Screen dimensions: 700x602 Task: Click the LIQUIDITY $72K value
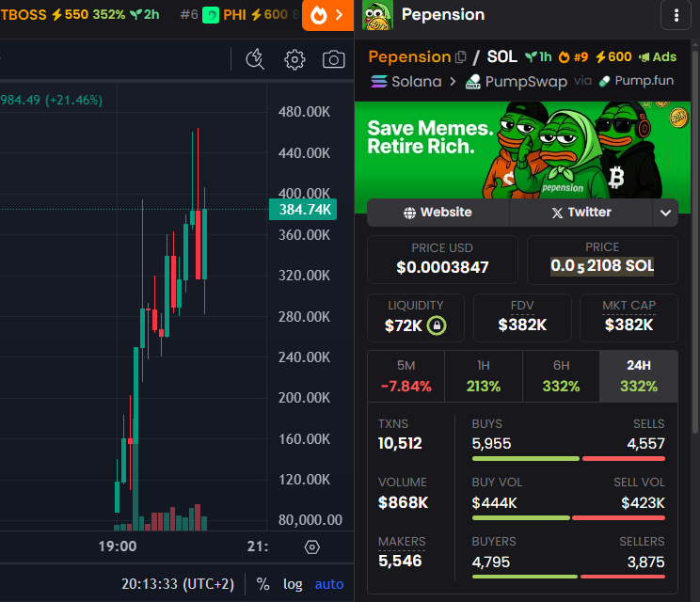click(x=403, y=325)
